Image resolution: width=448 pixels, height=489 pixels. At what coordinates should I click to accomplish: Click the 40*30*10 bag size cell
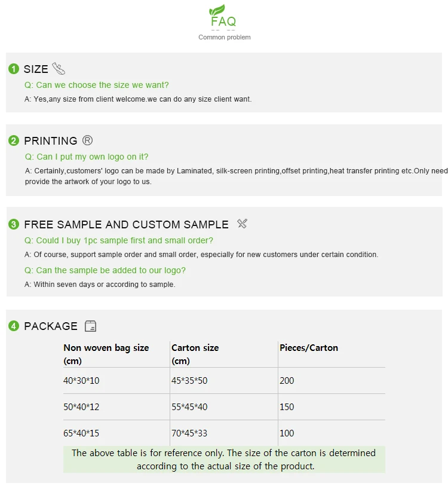(x=81, y=381)
